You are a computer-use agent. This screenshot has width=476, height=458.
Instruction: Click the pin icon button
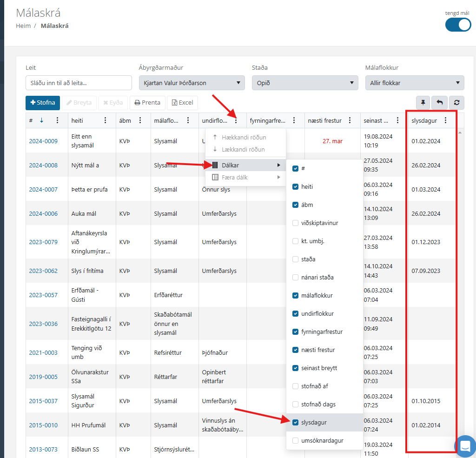pos(423,103)
